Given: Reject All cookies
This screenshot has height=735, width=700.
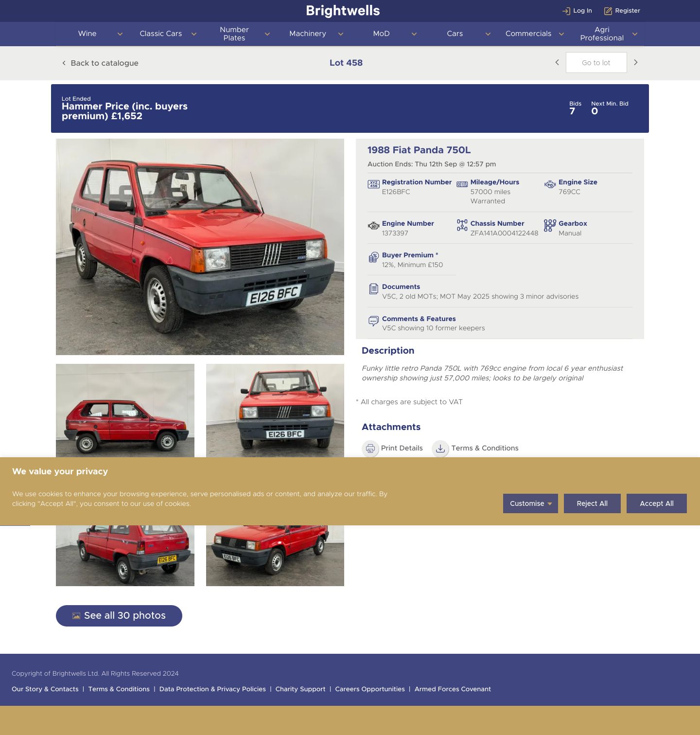Looking at the screenshot, I should pyautogui.click(x=592, y=503).
